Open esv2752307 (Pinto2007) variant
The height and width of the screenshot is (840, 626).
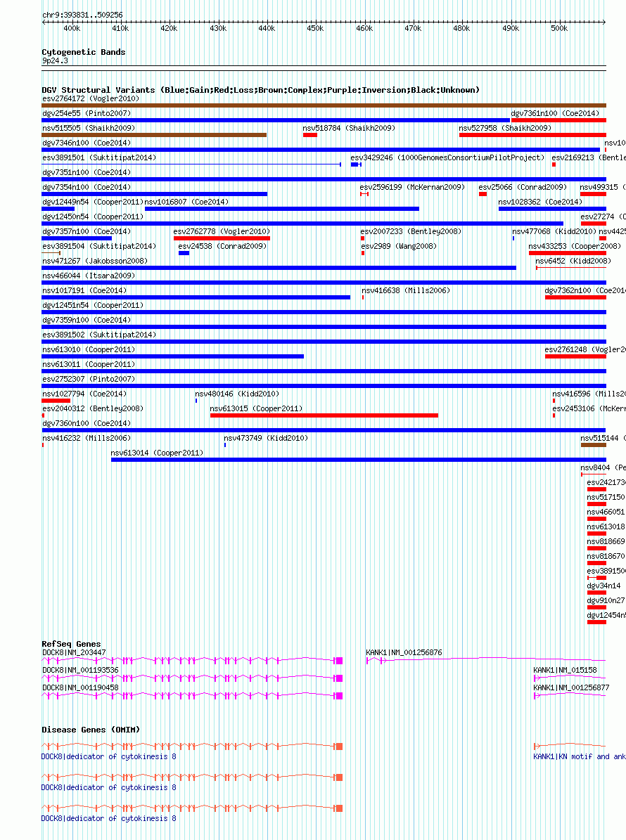[x=324, y=386]
